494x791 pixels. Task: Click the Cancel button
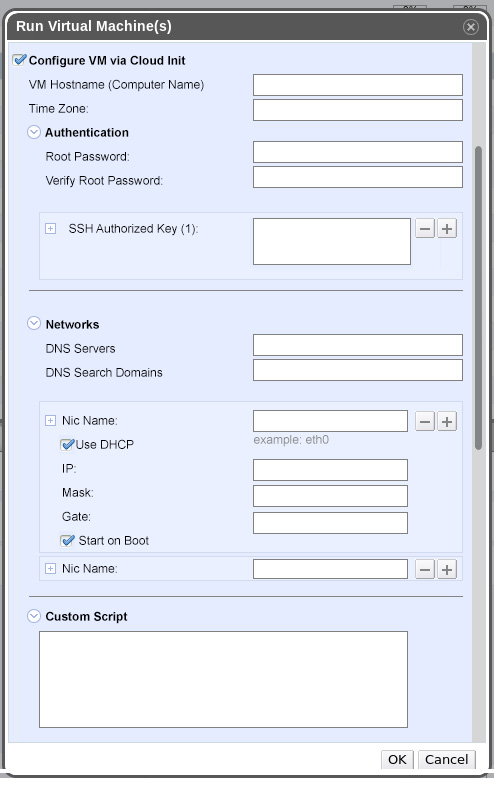[447, 759]
